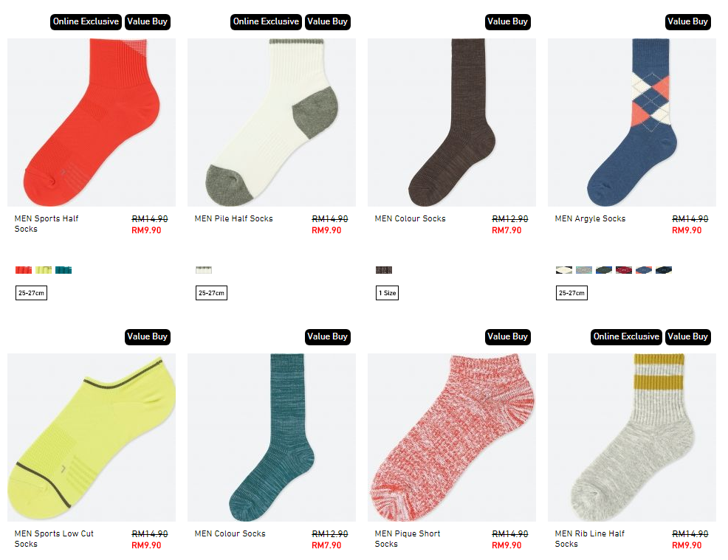Viewport: 728px width, 560px height.
Task: Pick the red Argyle Socks swatch
Action: (x=624, y=270)
